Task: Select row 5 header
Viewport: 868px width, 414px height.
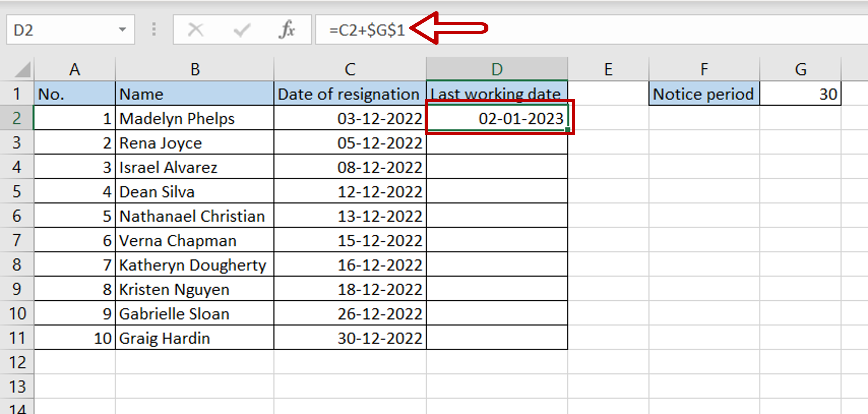Action: tap(17, 191)
